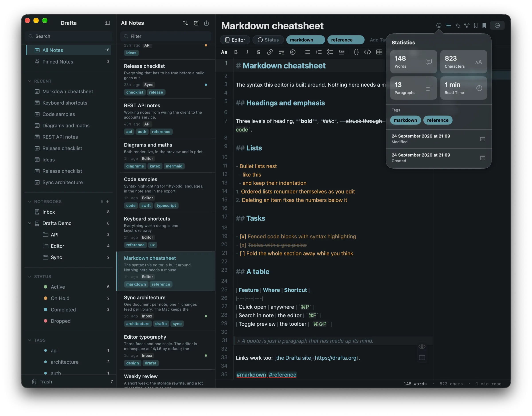Click the curved back-arrow icon in the note header
Screen dimensions: 532x416
[458, 25]
